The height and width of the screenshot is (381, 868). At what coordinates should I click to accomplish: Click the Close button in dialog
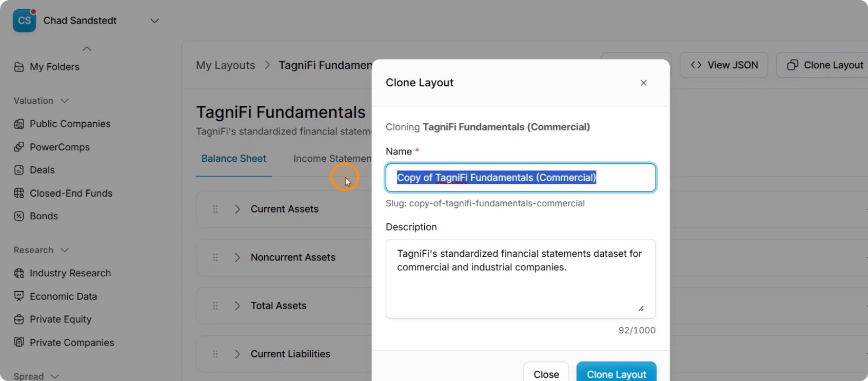click(x=546, y=373)
